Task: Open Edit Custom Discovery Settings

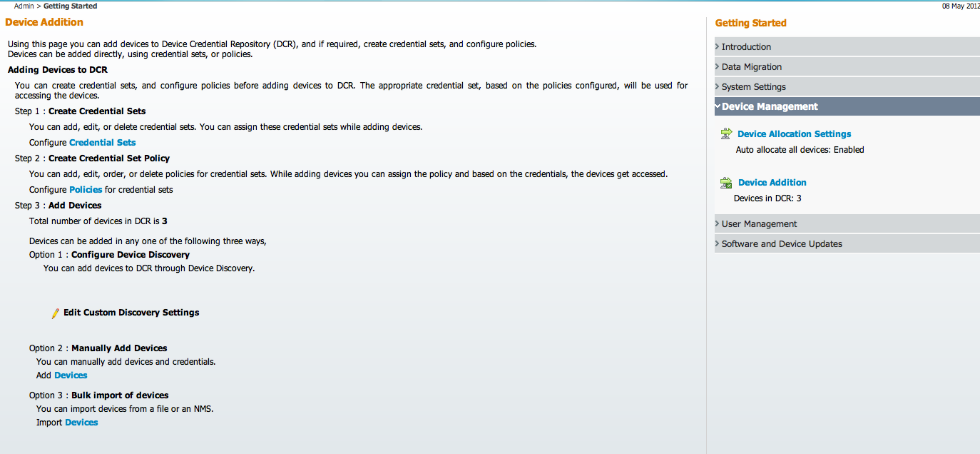Action: [x=131, y=313]
